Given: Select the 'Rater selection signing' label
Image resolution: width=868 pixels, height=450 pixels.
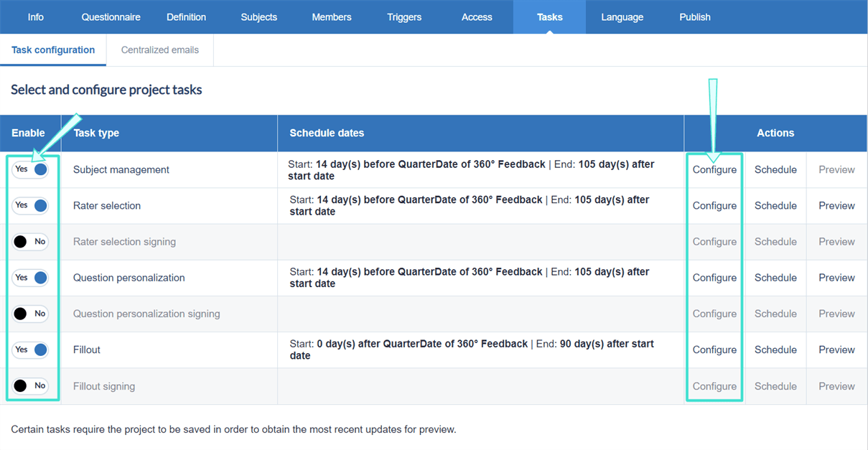Looking at the screenshot, I should (124, 242).
